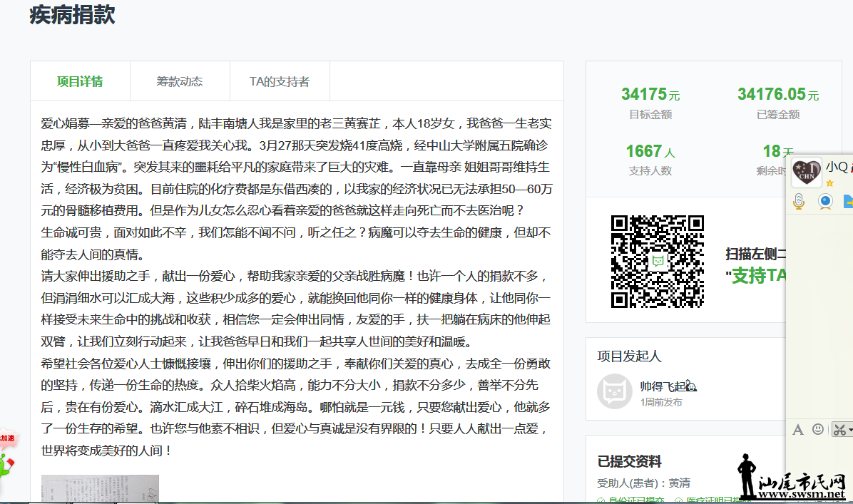
Task: Click the line starting 生命诚可贵
Action: click(297, 232)
